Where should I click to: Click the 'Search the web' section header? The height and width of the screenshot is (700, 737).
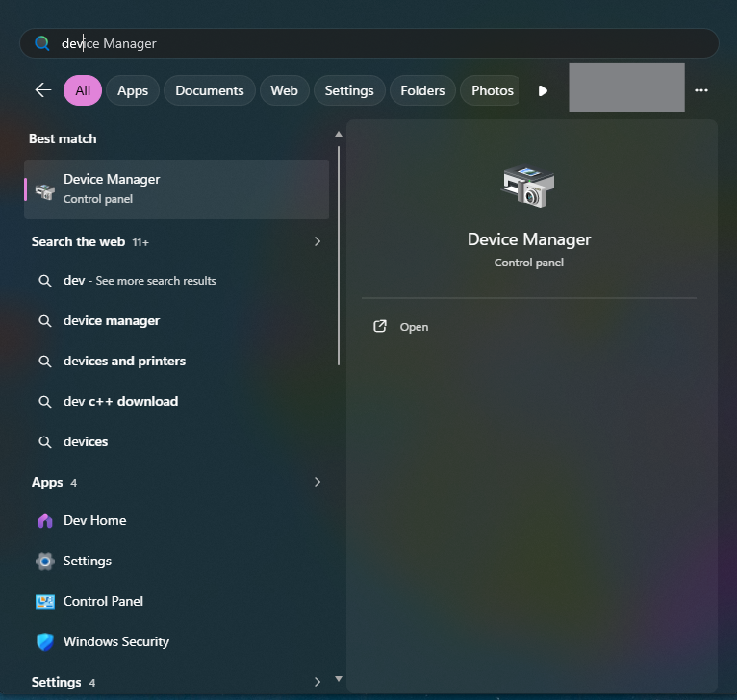[78, 241]
